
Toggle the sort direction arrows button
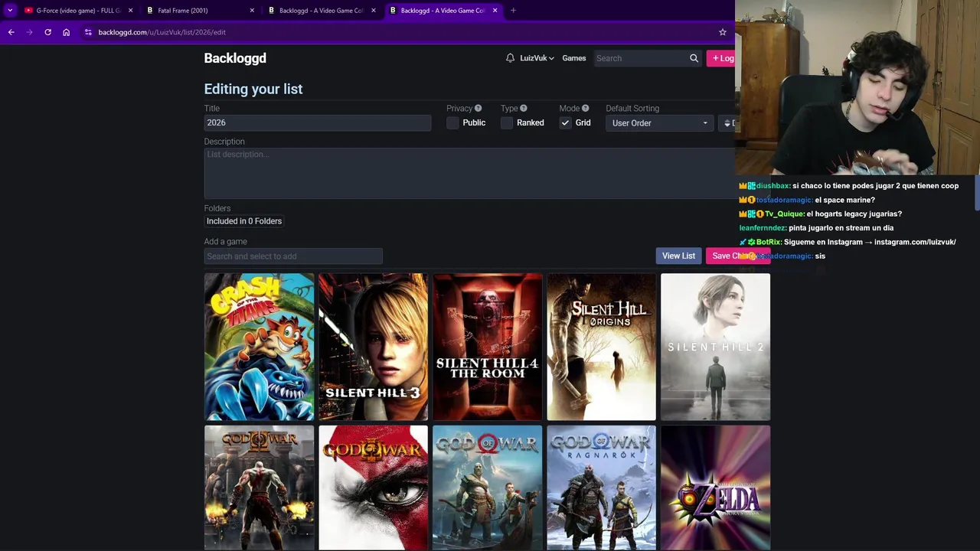point(727,123)
